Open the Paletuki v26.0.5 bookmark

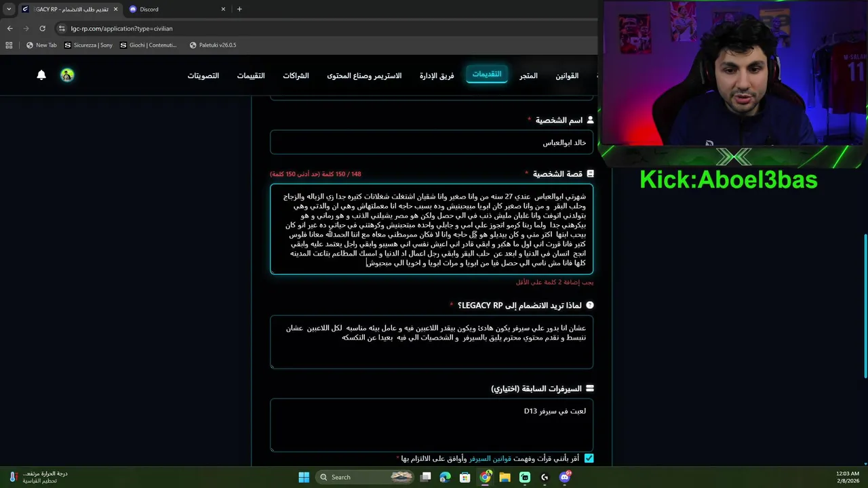click(213, 45)
